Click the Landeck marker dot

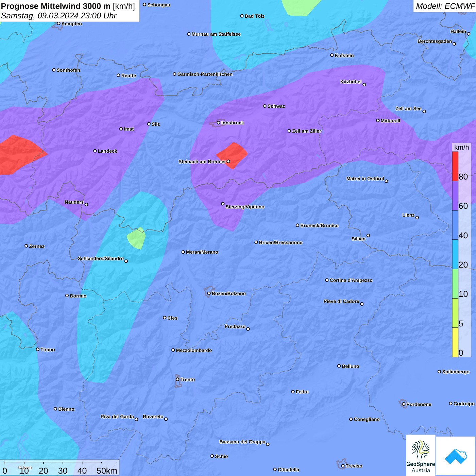[95, 151]
